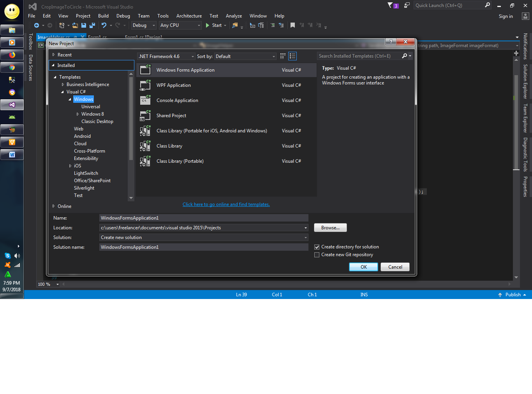The image size is (532, 394).
Task: Open the Any CPU platform dropdown
Action: pos(180,25)
